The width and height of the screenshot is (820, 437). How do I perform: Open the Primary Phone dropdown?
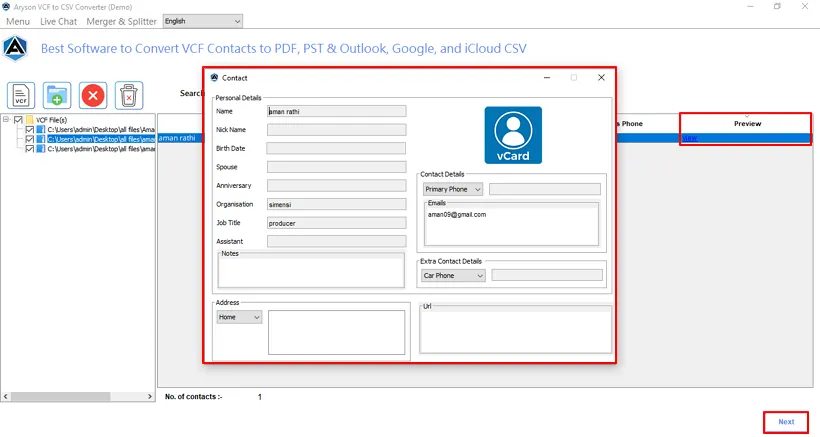click(453, 189)
